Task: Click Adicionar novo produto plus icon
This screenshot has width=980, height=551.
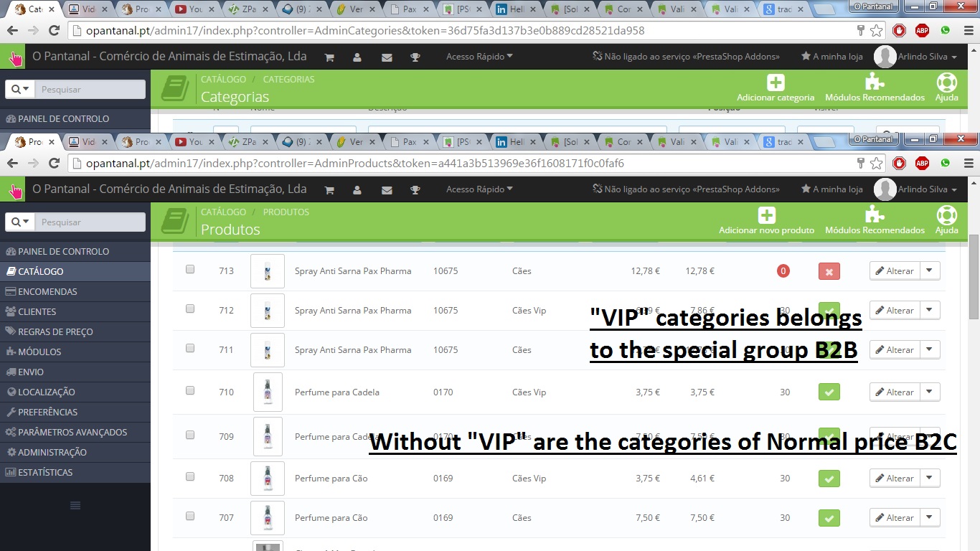Action: 767,215
